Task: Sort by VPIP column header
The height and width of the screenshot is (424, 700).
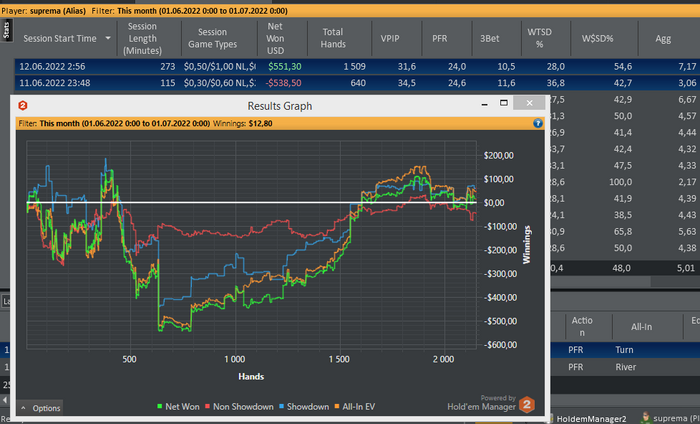Action: point(390,38)
